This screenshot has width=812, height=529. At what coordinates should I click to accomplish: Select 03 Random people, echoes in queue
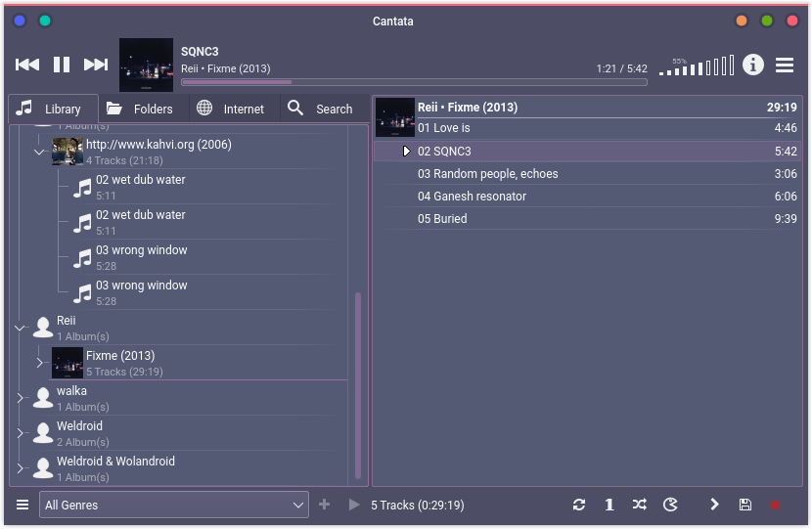(x=588, y=174)
